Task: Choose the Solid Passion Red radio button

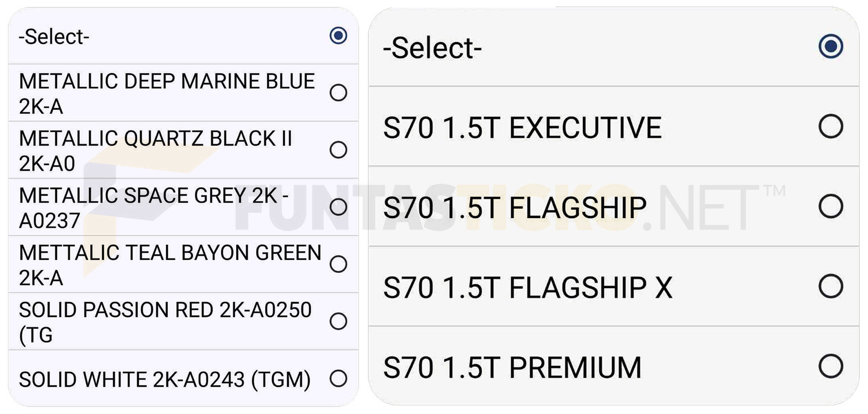Action: click(x=338, y=321)
